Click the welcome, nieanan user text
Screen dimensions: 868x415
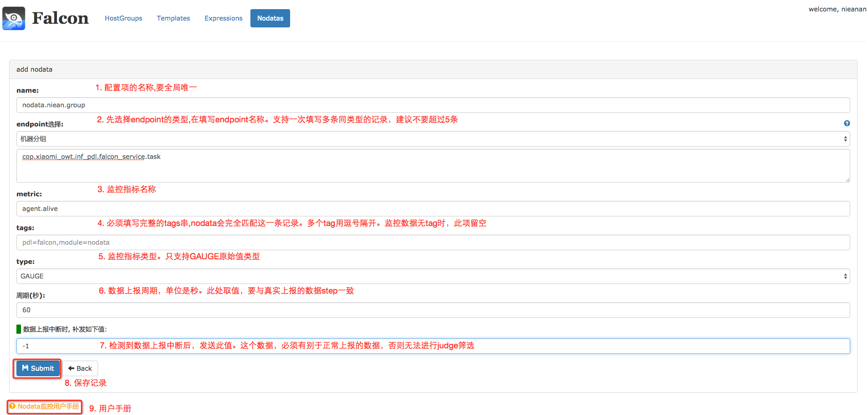837,9
